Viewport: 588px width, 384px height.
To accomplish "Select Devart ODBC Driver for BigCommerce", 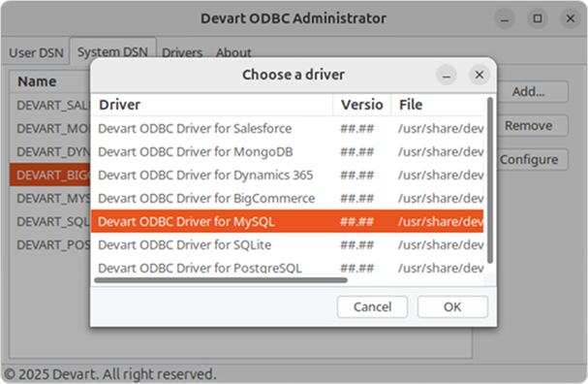I will [x=288, y=199].
